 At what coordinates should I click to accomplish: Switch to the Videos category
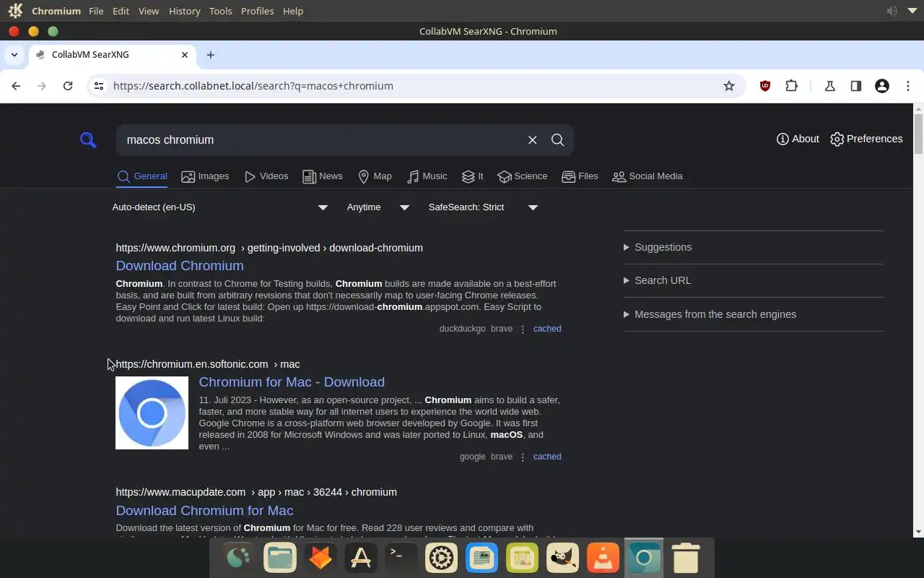[266, 176]
